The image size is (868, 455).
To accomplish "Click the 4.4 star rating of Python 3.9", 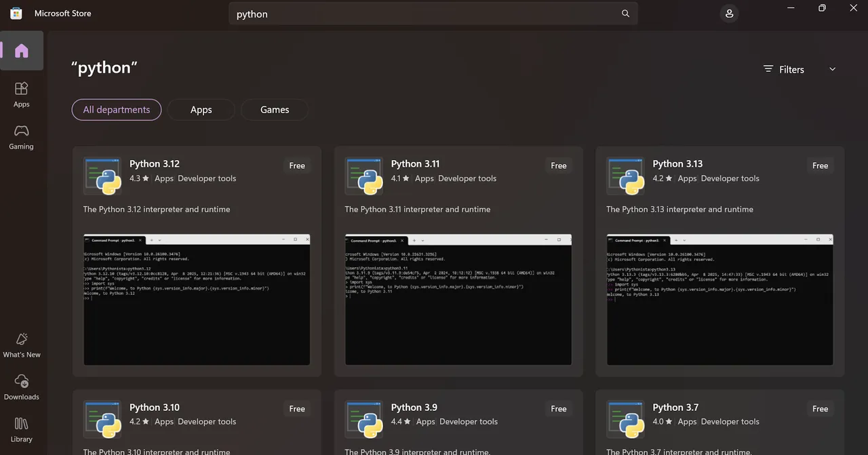I will pos(401,422).
